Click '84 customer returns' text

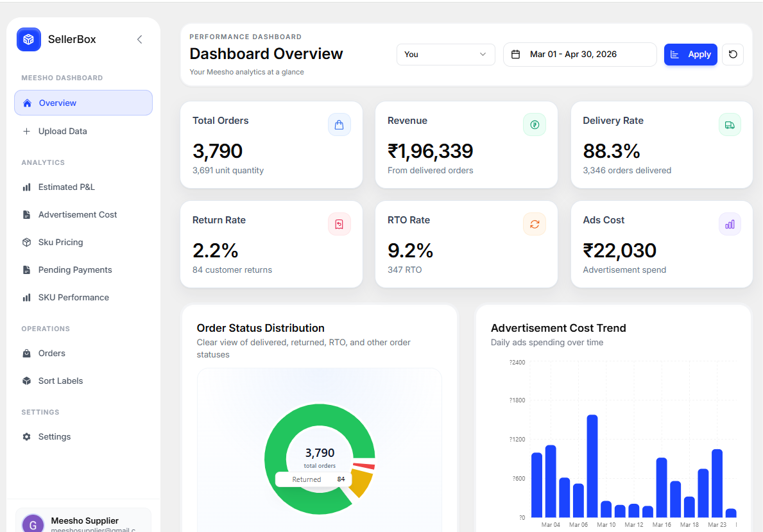[x=232, y=270]
